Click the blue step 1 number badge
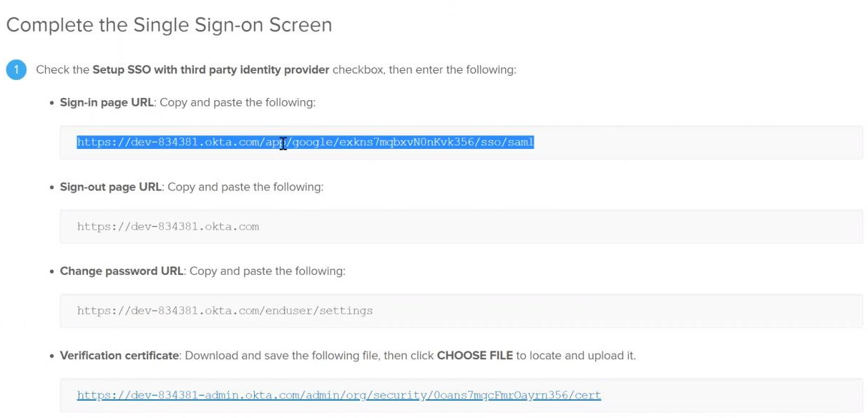Viewport: 868px width, 418px height. tap(16, 70)
